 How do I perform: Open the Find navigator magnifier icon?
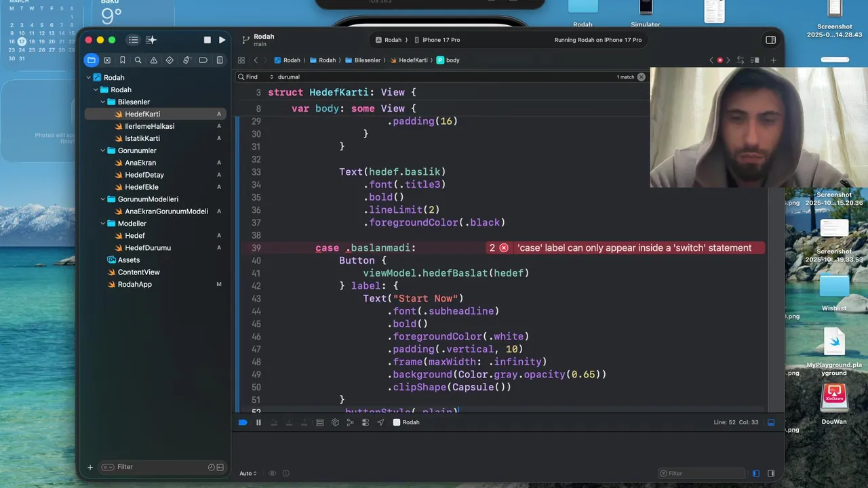(138, 60)
